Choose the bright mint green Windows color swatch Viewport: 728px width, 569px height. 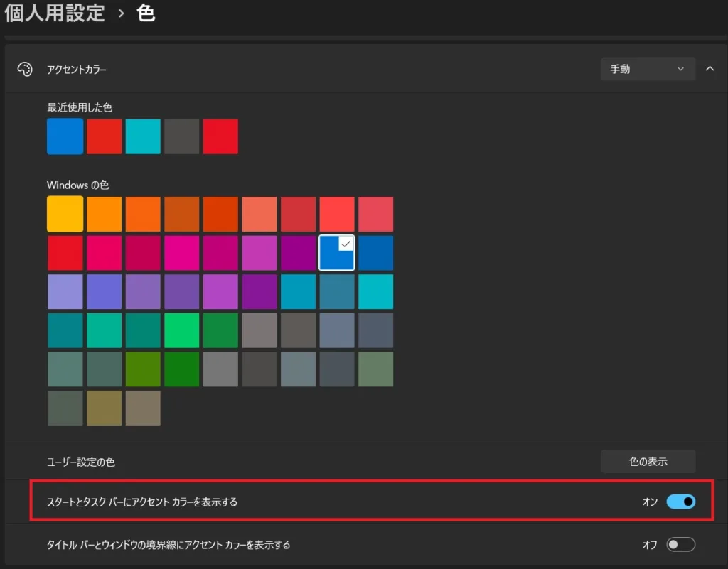[x=182, y=330]
